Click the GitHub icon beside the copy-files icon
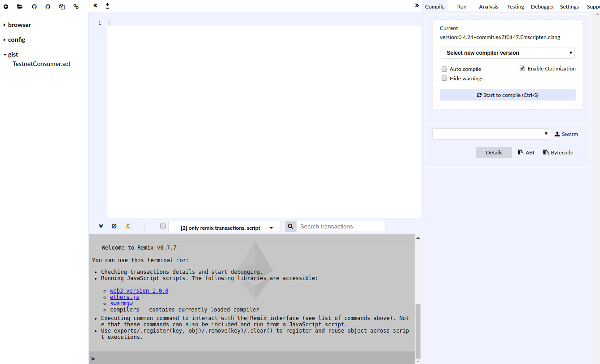The height and width of the screenshot is (364, 600). click(x=48, y=7)
